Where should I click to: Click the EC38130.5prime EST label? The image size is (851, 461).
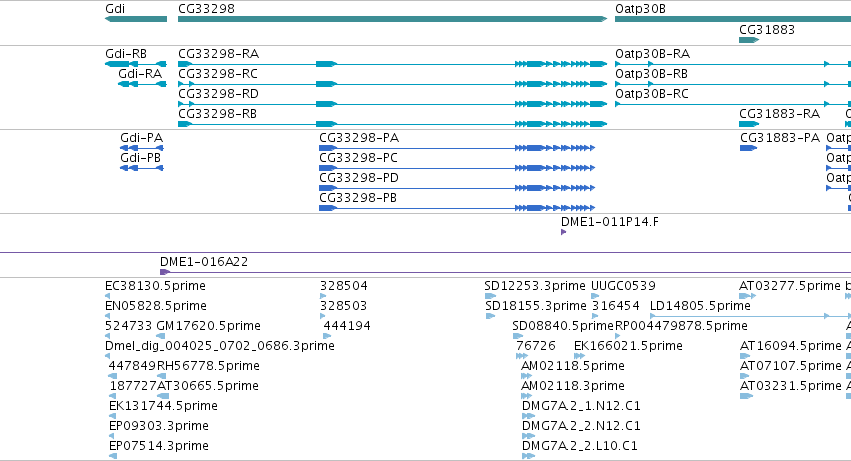(155, 286)
